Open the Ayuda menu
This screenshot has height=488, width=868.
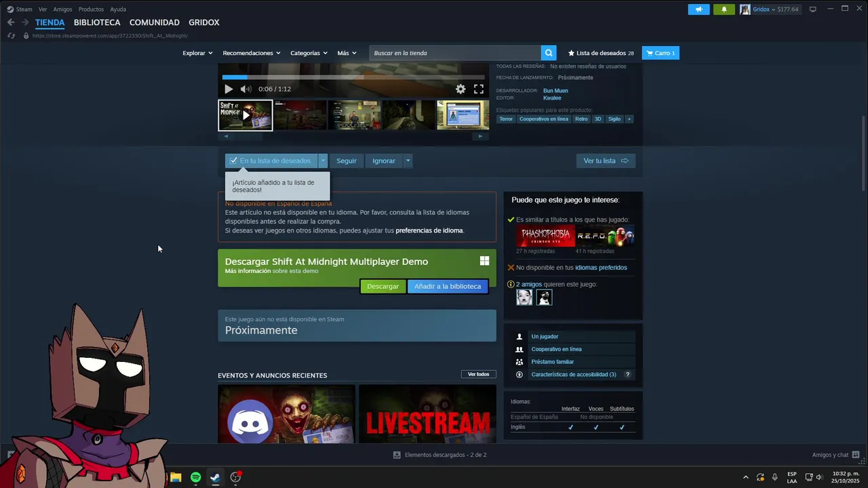coord(118,9)
